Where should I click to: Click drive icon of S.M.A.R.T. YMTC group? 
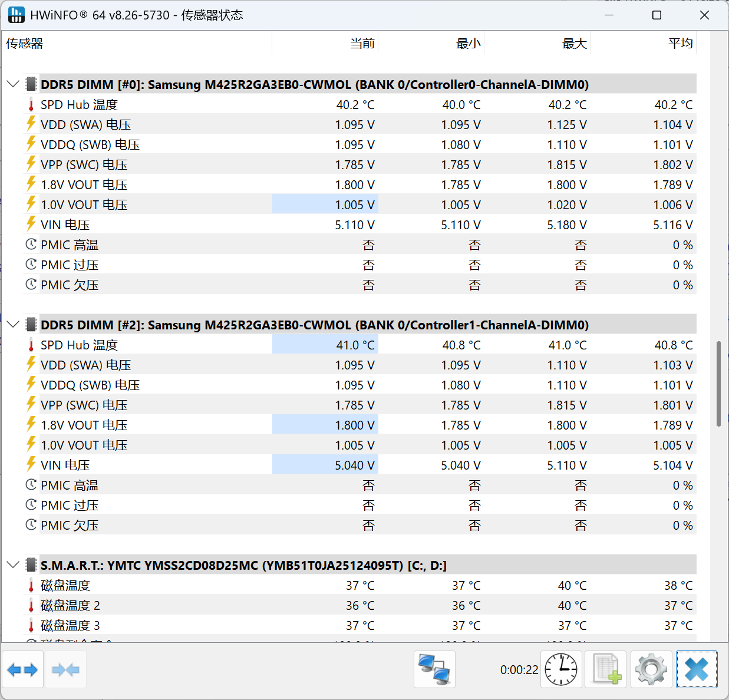click(x=31, y=565)
